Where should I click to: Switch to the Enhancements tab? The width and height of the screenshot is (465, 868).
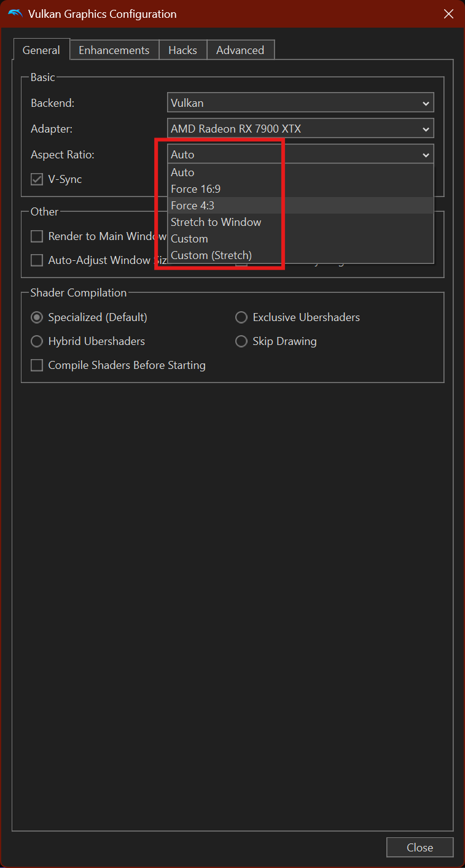coord(114,50)
